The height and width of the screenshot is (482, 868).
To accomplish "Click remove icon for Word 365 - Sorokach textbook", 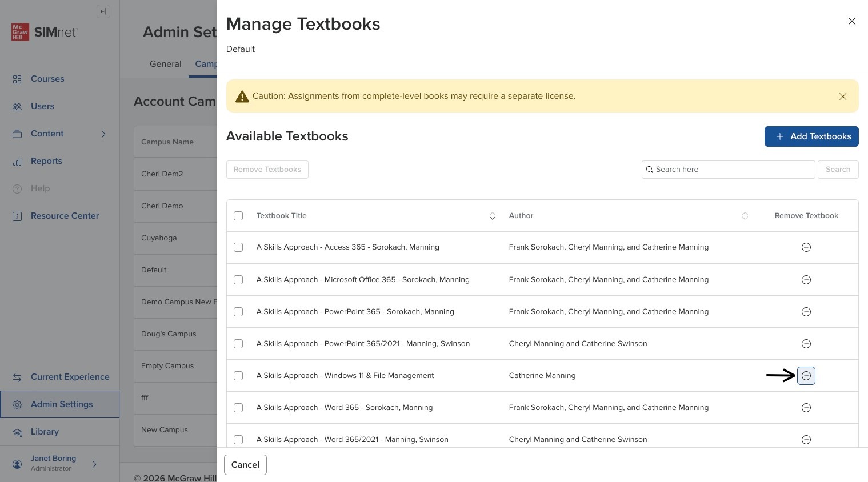I will (806, 408).
